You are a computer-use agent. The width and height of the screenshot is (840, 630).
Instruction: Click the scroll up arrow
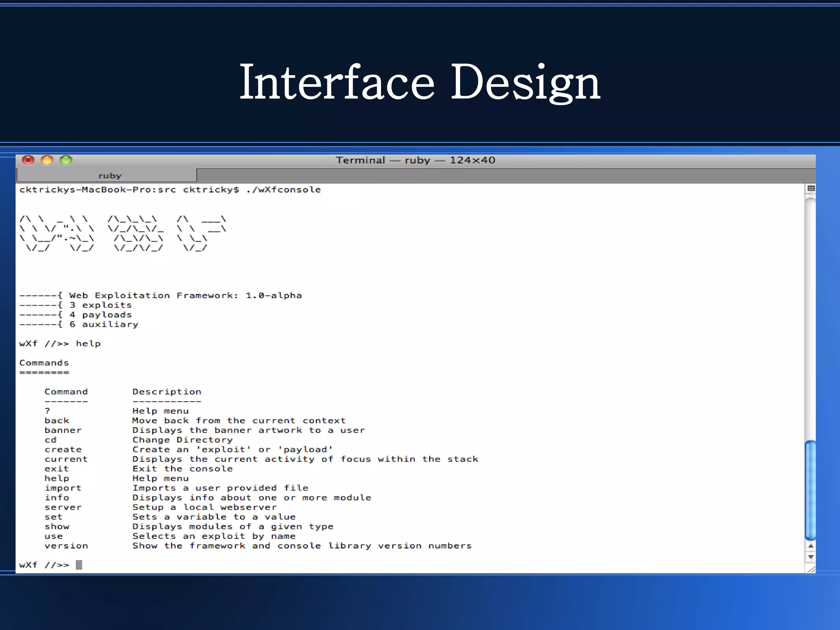point(810,546)
